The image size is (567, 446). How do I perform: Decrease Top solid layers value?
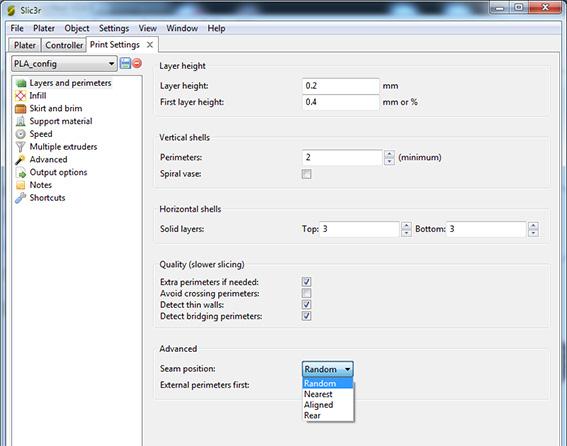coord(406,233)
